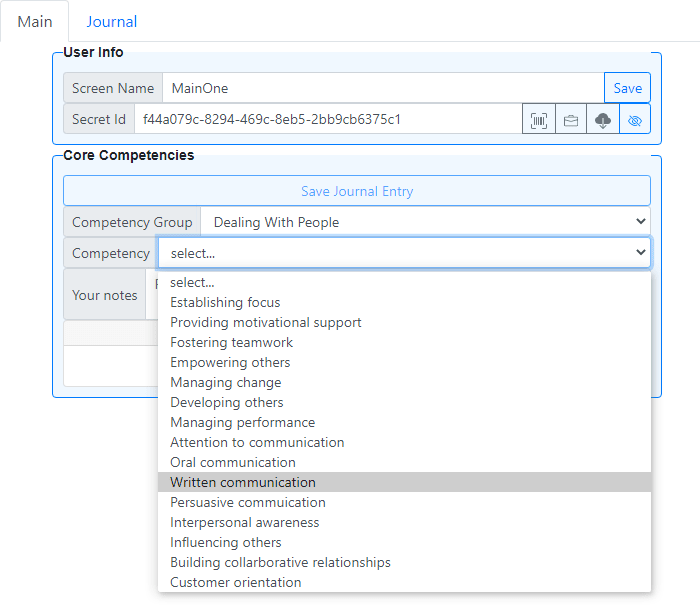Image resolution: width=700 pixels, height=612 pixels.
Task: Pick 'Influencing others' from dropdown
Action: (404, 542)
